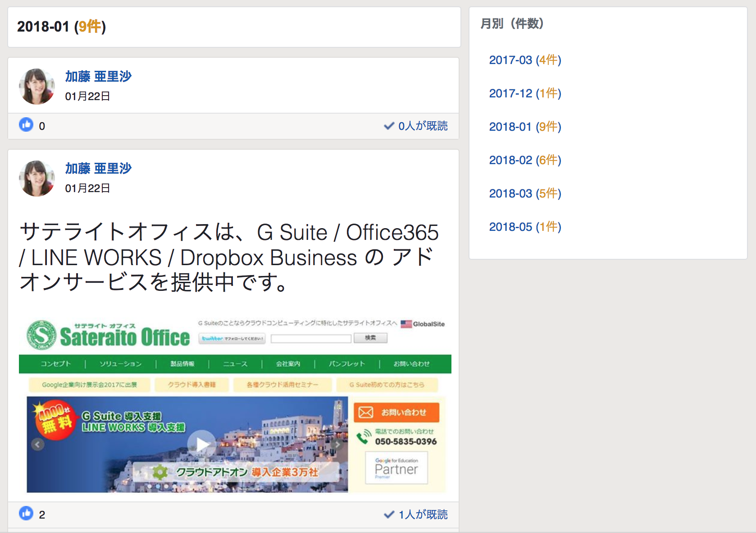This screenshot has width=756, height=533.
Task: Click the 01月22日 date on first post
Action: (x=87, y=96)
